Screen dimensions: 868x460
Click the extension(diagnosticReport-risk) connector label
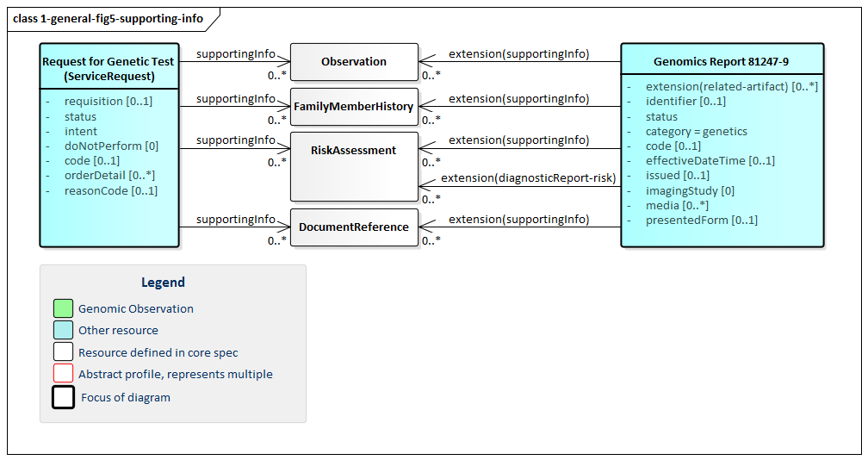coord(528,178)
